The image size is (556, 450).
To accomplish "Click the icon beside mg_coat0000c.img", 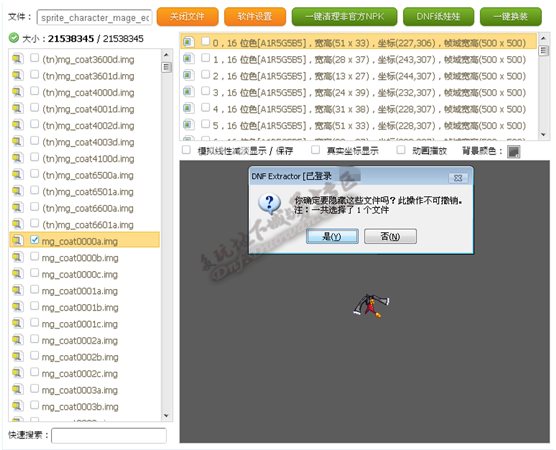I will 17,274.
